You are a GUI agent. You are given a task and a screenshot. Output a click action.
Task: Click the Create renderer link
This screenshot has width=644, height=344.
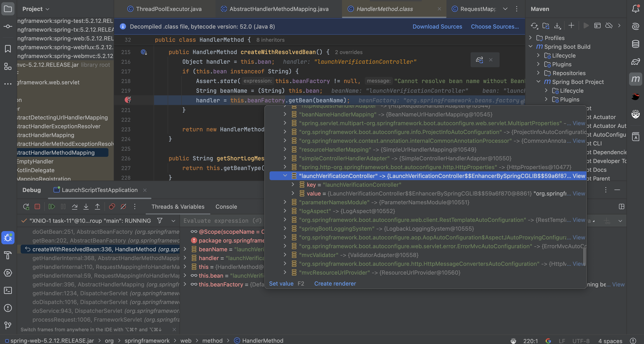(x=335, y=284)
